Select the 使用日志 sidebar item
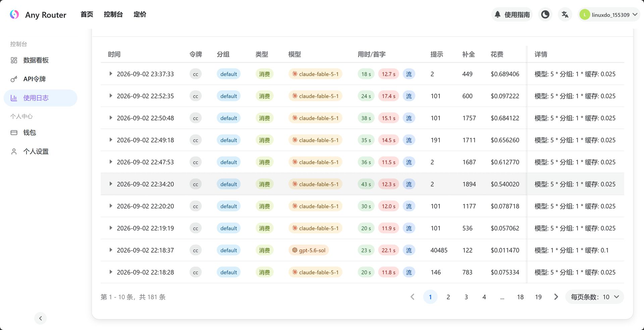Viewport: 644px width, 330px height. (40, 98)
